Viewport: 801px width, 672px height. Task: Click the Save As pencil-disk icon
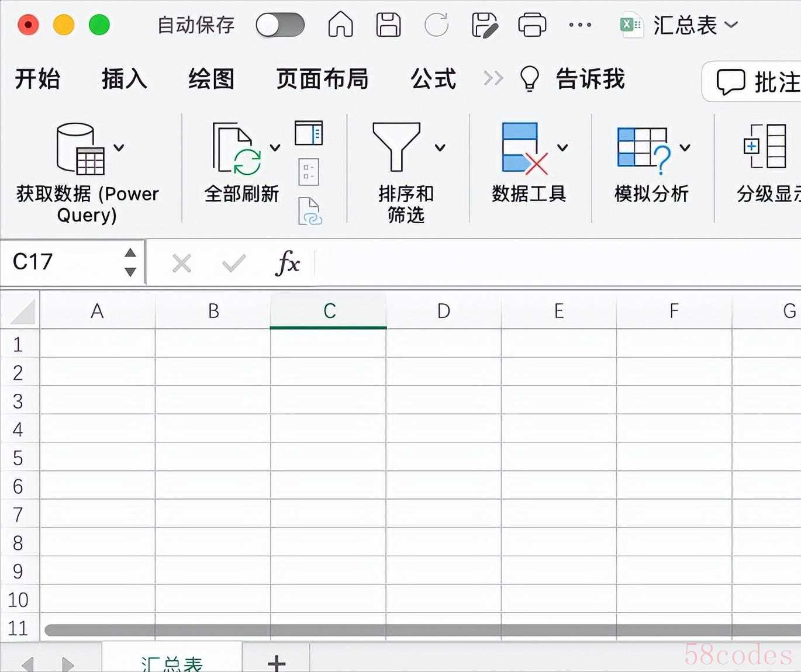(x=484, y=25)
